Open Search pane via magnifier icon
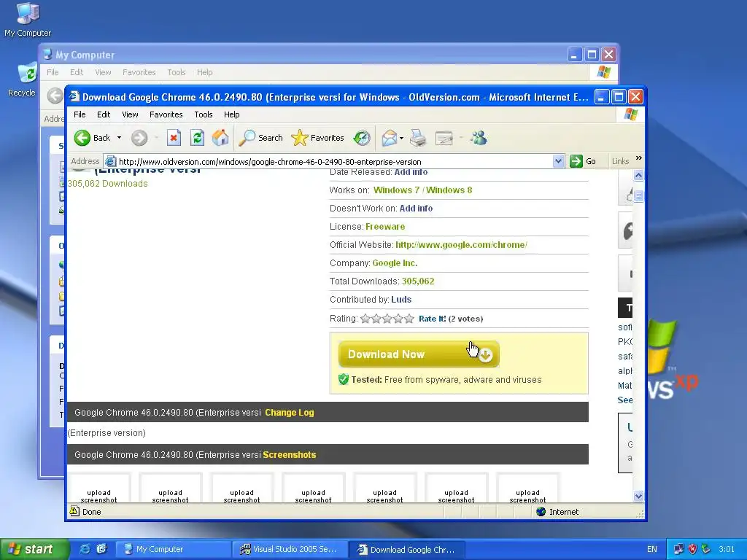The height and width of the screenshot is (560, 747). [x=260, y=138]
